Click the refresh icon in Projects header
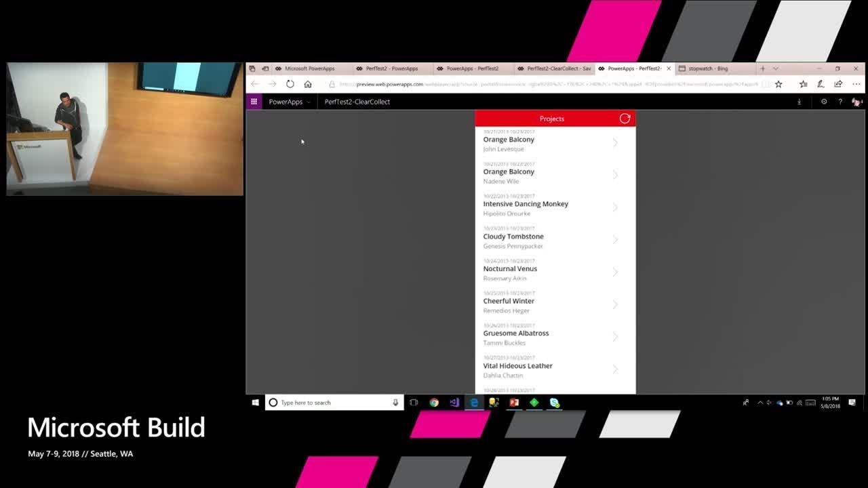 625,119
